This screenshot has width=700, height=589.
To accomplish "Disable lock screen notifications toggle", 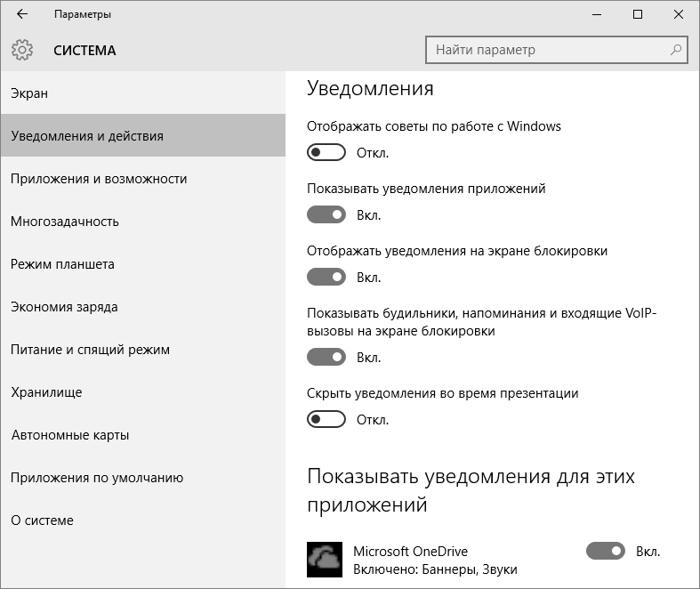I will tap(326, 278).
